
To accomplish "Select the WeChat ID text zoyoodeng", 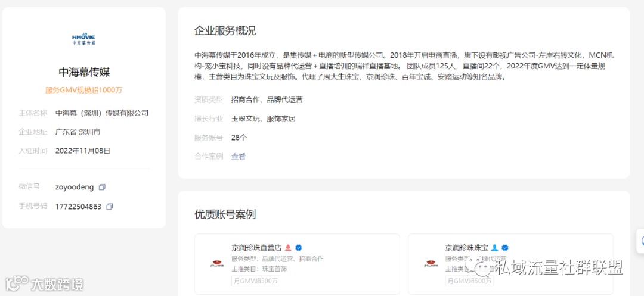I will [75, 188].
